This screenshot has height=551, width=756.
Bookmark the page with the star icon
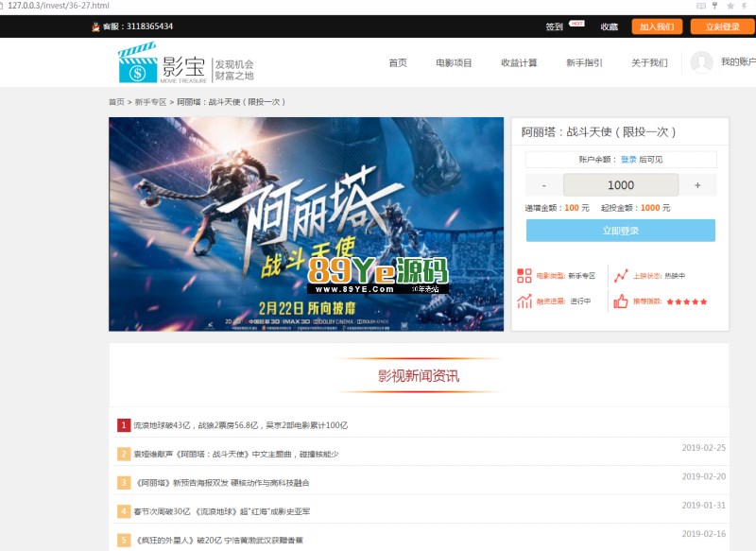coord(730,6)
